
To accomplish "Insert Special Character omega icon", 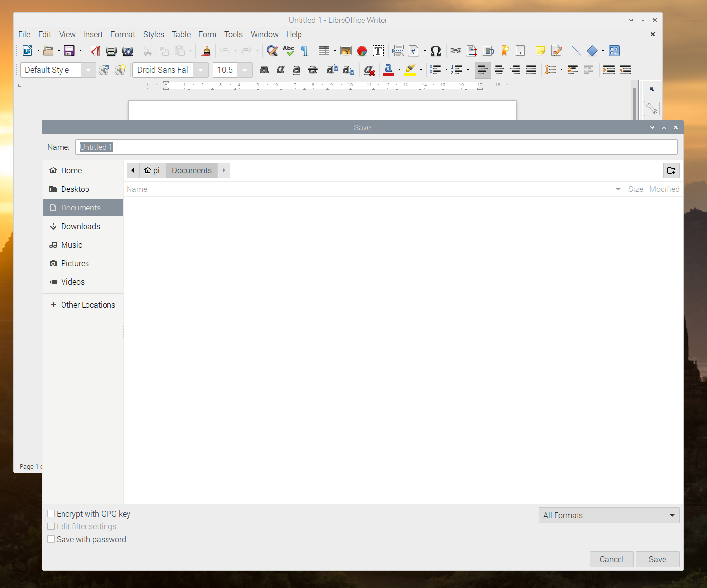I will [436, 51].
